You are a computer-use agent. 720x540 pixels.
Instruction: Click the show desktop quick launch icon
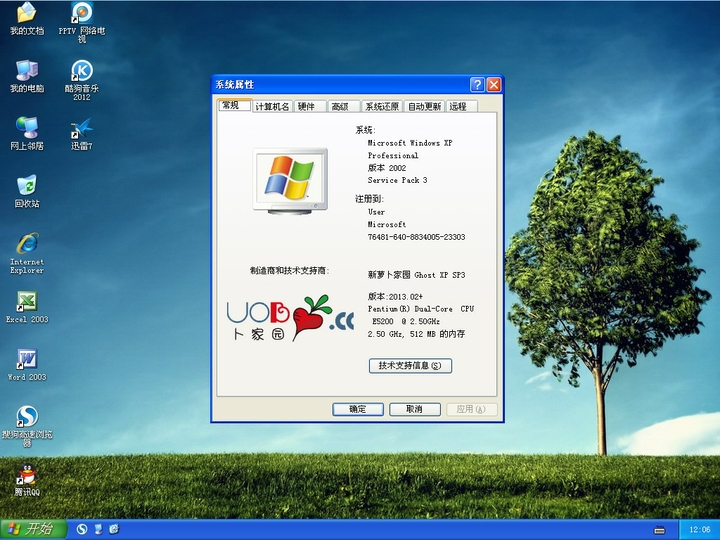click(98, 529)
